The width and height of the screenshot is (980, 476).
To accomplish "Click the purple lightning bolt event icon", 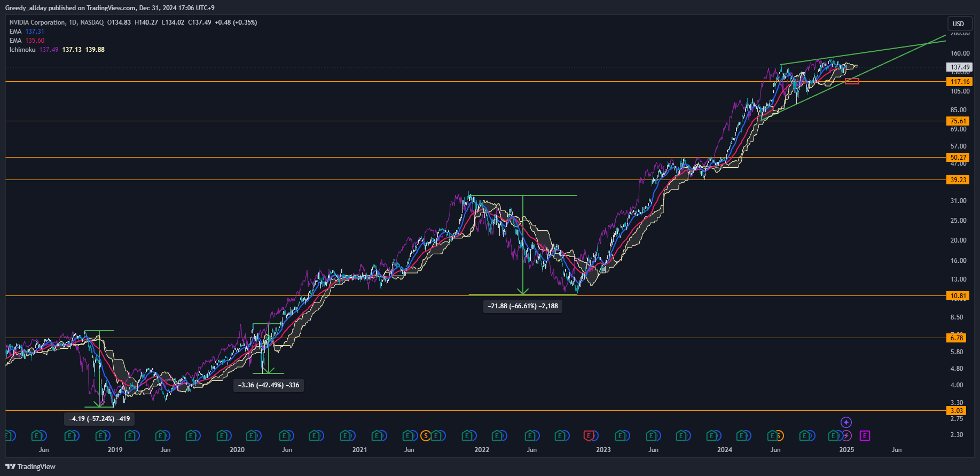I will tap(846, 436).
